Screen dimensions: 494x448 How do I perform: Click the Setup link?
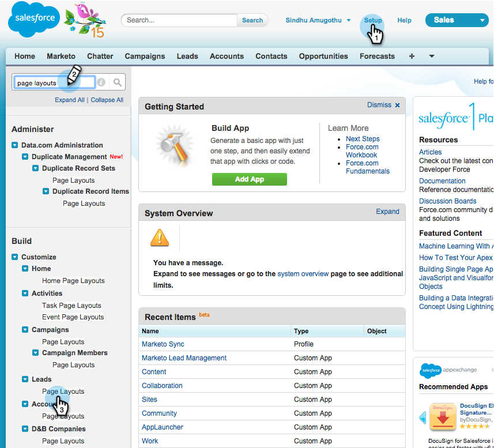[x=373, y=20]
